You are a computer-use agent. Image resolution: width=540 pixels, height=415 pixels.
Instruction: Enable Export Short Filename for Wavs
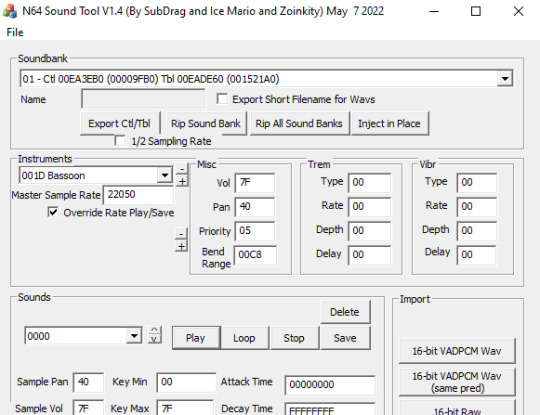coord(222,99)
